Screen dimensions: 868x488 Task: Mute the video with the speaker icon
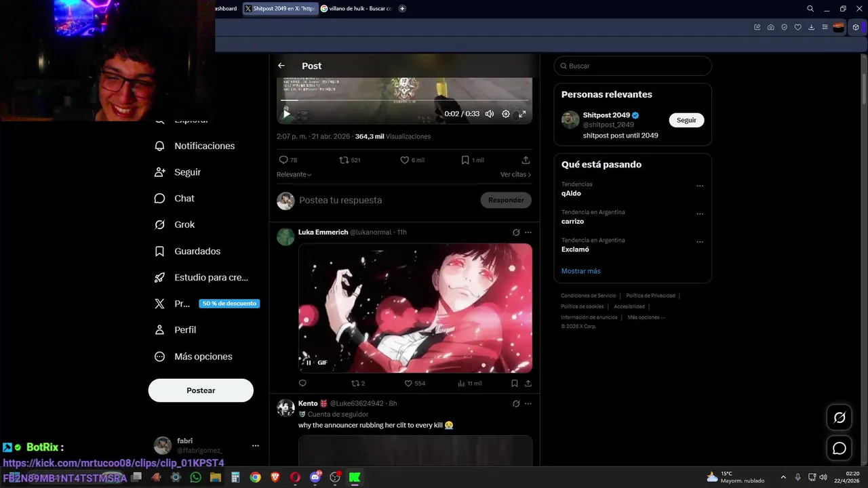(489, 114)
